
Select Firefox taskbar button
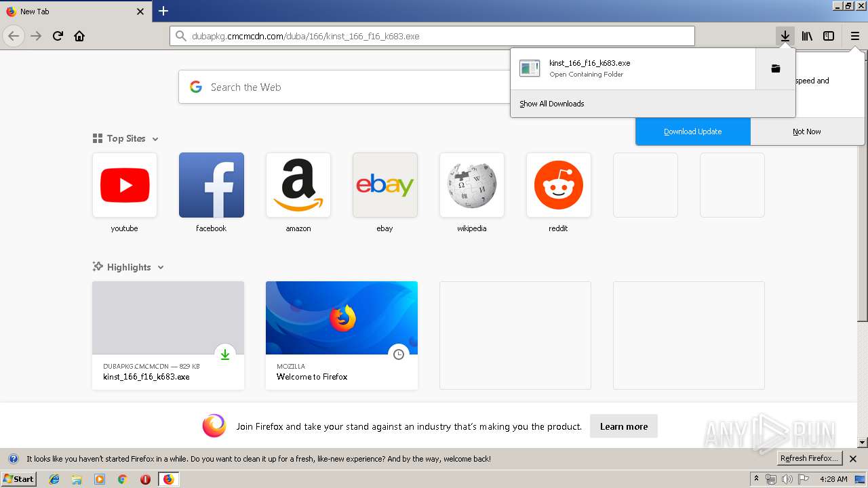[x=168, y=479]
